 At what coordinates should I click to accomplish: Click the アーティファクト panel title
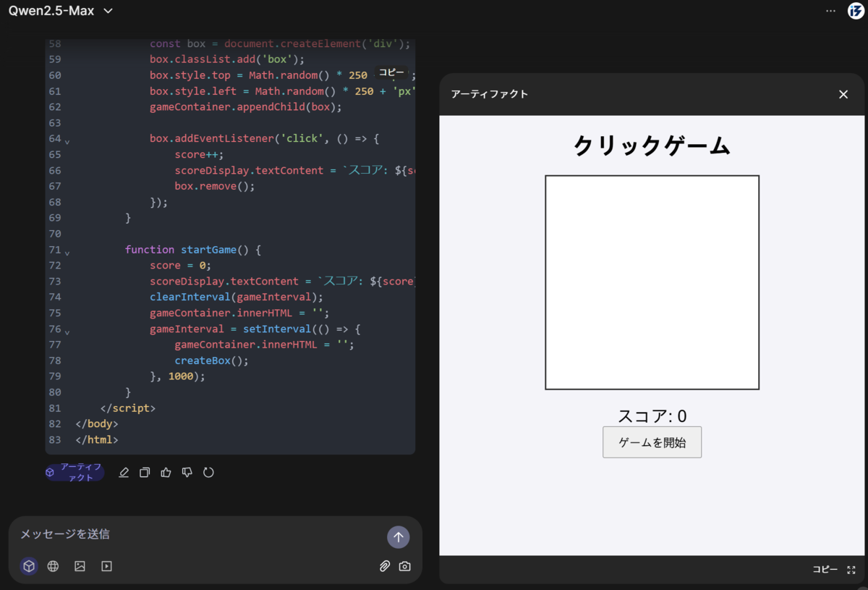tap(490, 94)
